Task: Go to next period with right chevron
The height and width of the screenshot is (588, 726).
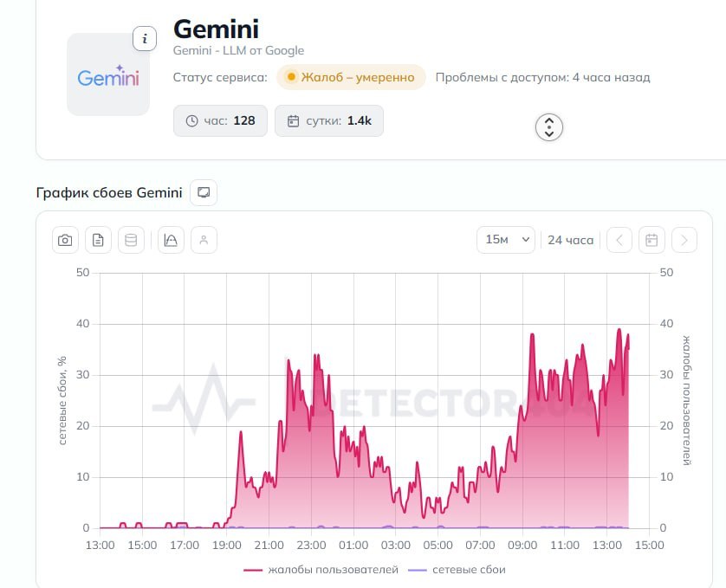Action: [684, 240]
